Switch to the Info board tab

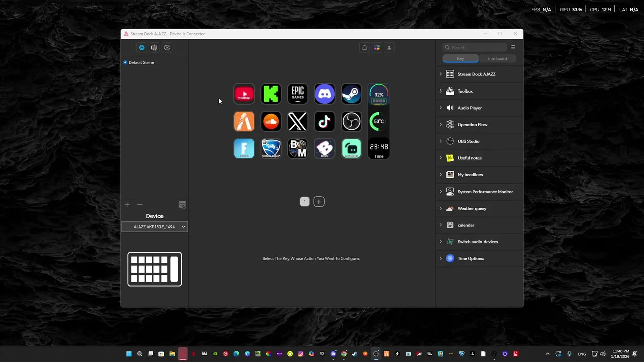(497, 58)
